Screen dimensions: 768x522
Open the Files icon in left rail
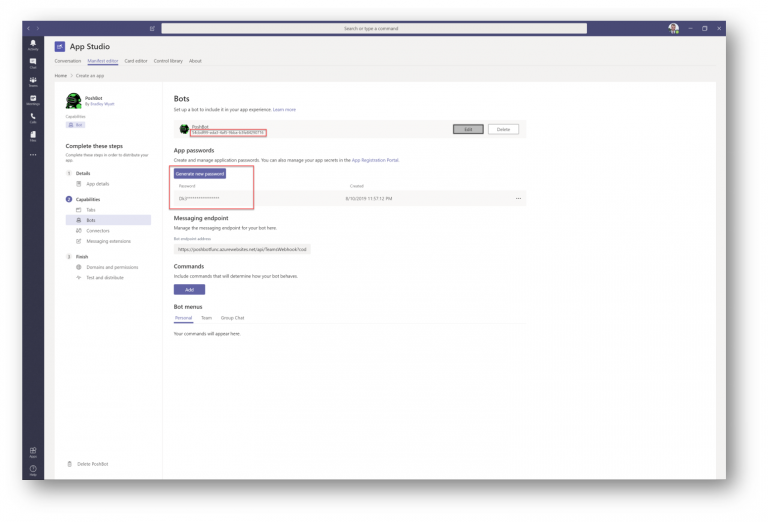point(33,136)
